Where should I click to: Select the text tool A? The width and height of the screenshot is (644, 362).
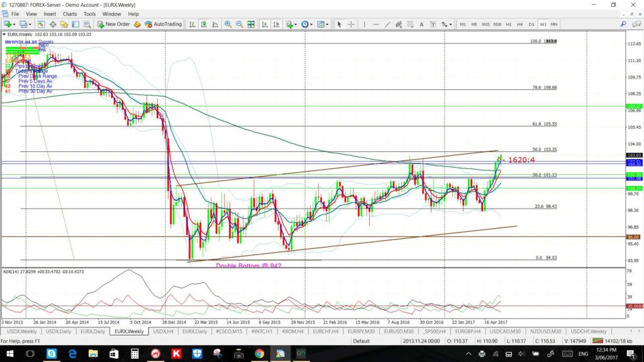[x=421, y=25]
